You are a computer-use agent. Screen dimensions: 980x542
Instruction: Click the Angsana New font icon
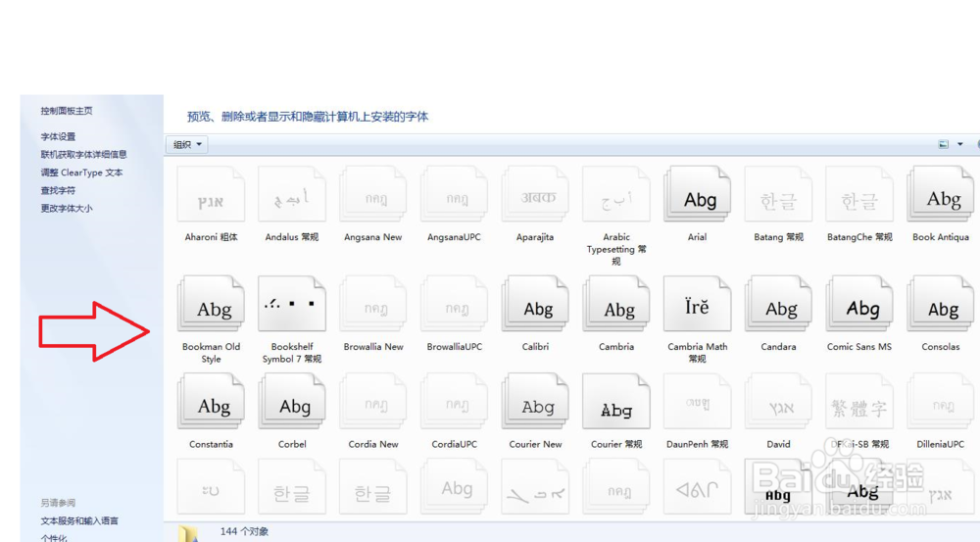coord(373,194)
